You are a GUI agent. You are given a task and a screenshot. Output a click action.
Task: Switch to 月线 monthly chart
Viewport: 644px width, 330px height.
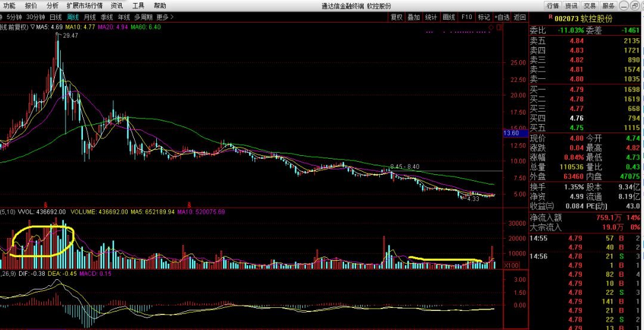pyautogui.click(x=89, y=17)
